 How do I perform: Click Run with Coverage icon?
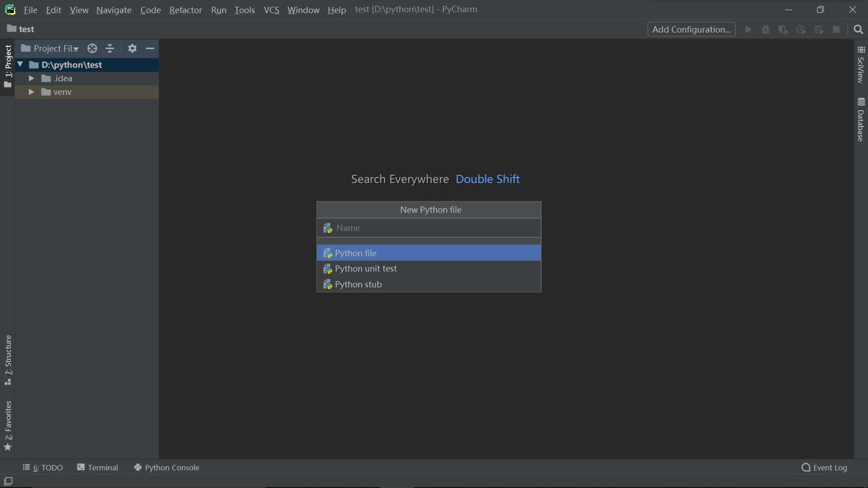pyautogui.click(x=783, y=29)
